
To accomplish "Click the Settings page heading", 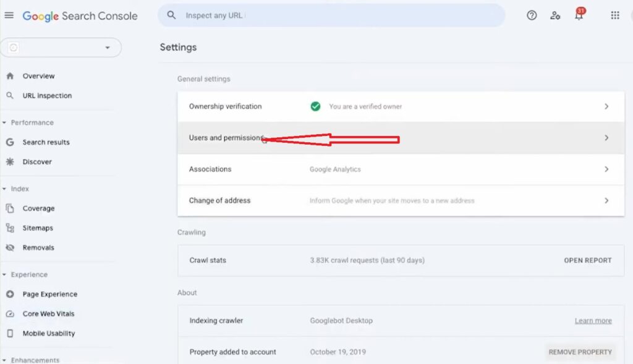I will click(178, 47).
